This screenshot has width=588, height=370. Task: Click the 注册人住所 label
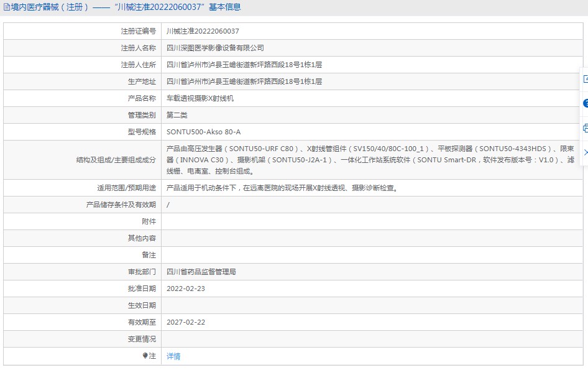(x=138, y=65)
